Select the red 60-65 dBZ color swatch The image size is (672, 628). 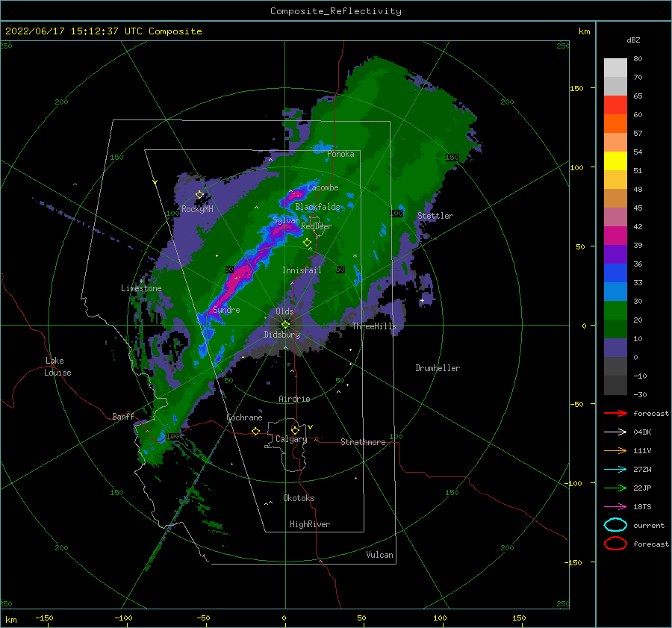tap(615, 105)
